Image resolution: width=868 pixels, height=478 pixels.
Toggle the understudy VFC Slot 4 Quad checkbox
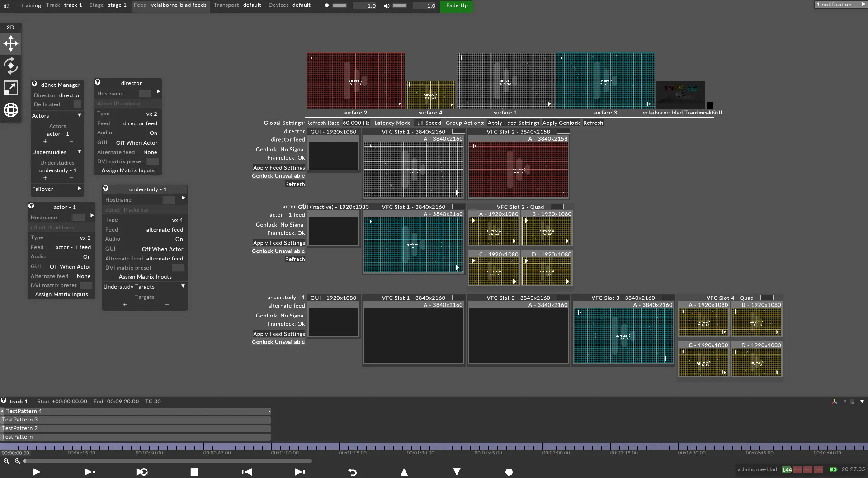pos(767,298)
